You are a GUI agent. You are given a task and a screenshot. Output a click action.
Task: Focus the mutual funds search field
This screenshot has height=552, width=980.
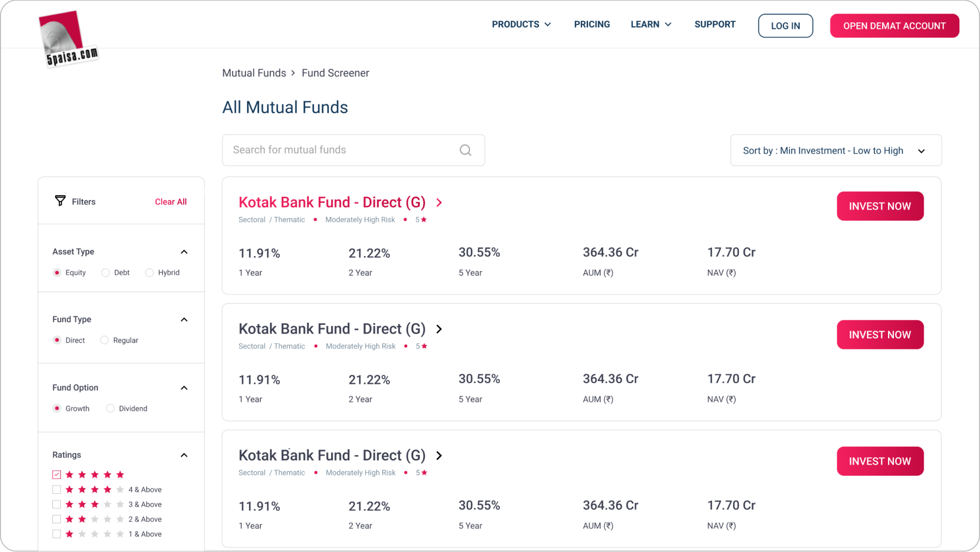pos(353,150)
